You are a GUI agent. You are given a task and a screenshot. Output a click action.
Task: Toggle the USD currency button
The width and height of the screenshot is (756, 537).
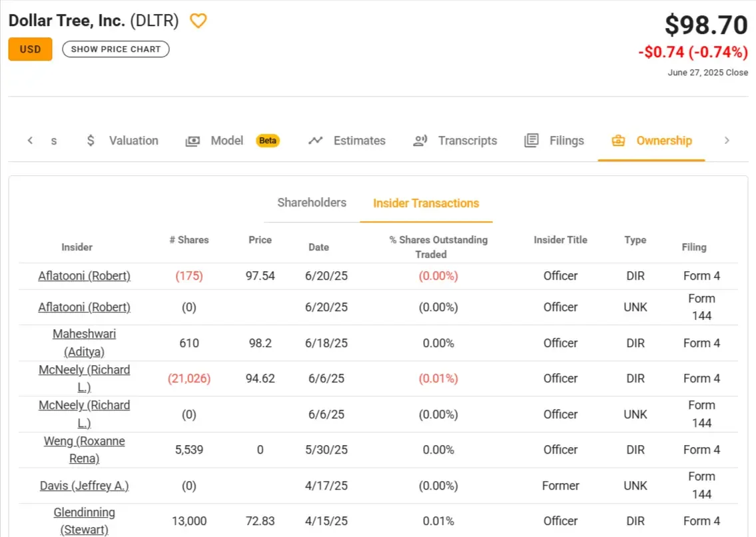[x=31, y=49]
